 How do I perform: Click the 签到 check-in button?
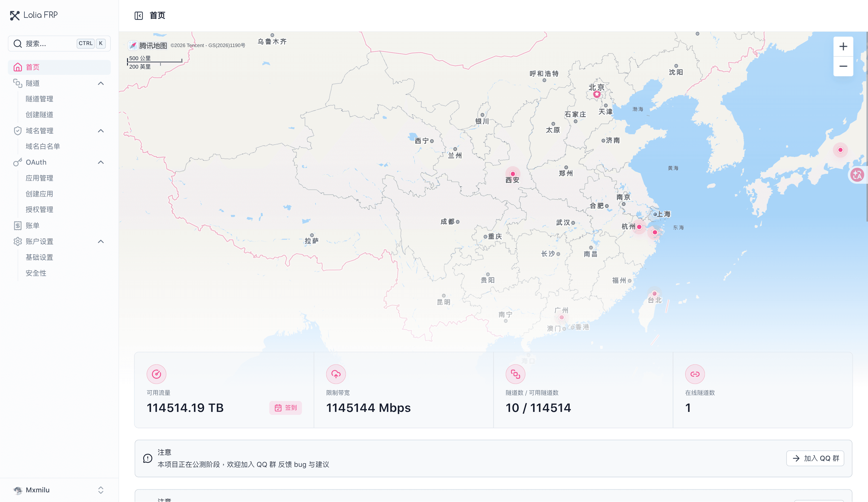pos(285,408)
